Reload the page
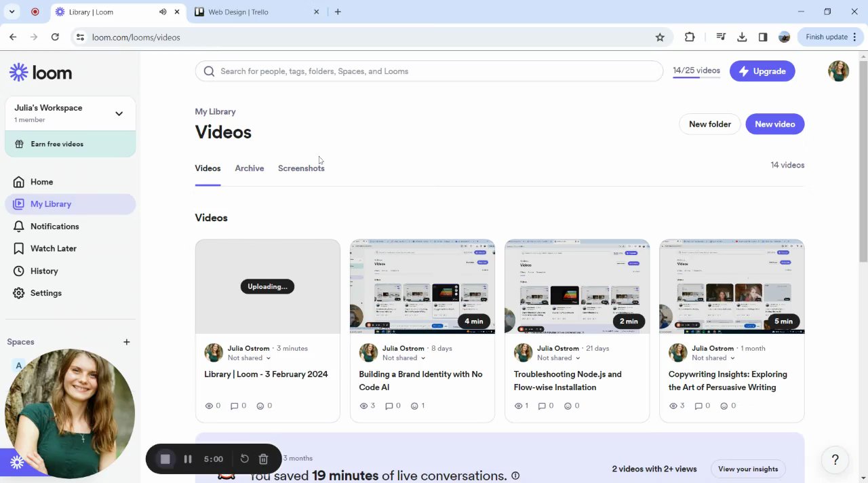 pyautogui.click(x=55, y=37)
